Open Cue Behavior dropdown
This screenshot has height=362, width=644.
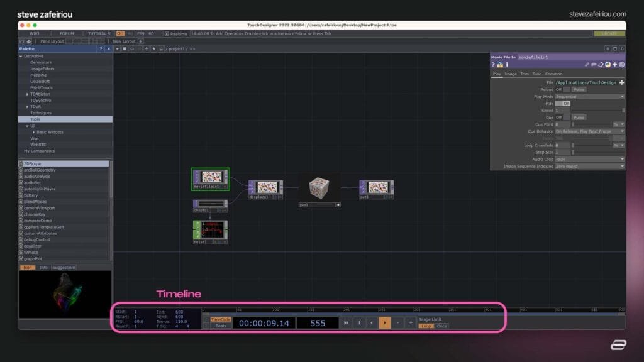click(590, 131)
